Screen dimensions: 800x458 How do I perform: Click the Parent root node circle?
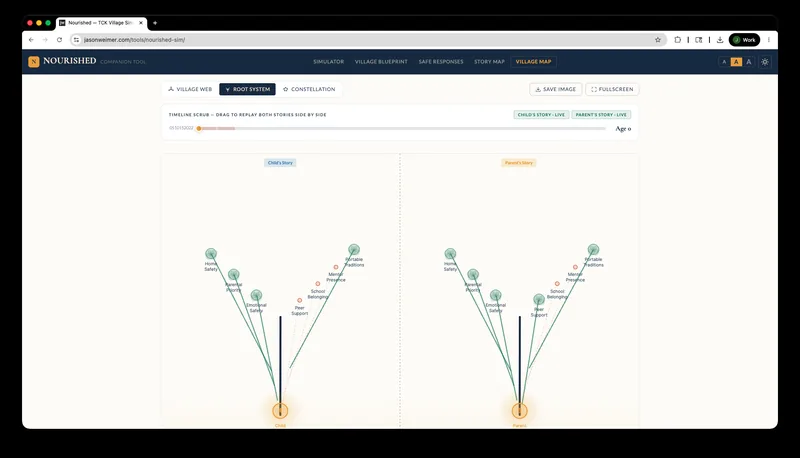tap(519, 411)
